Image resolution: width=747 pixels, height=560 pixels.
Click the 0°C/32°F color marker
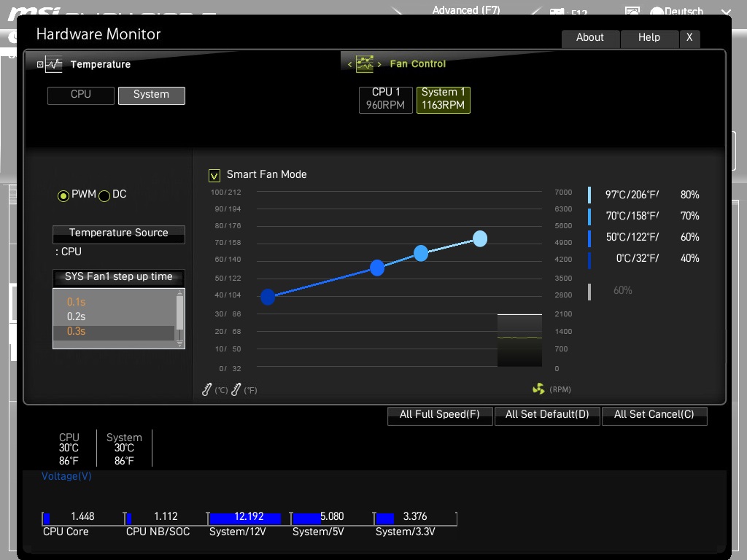coord(589,260)
